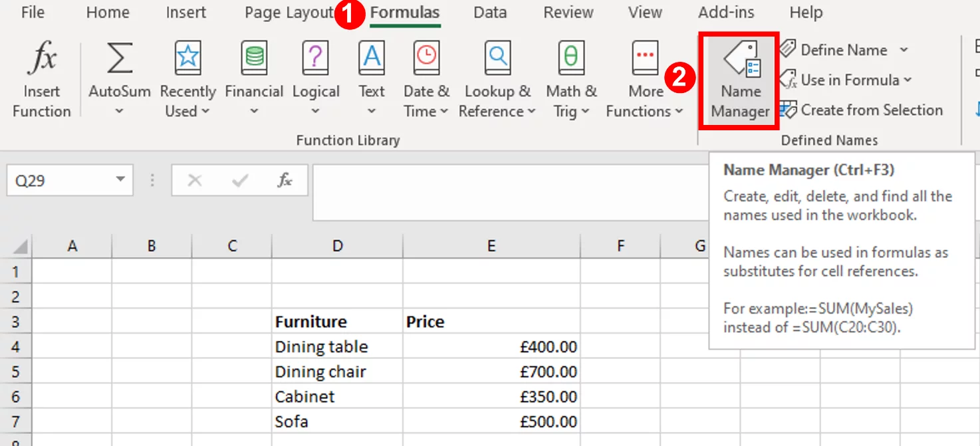Click the Insert Function icon
980x446 pixels.
[41, 73]
